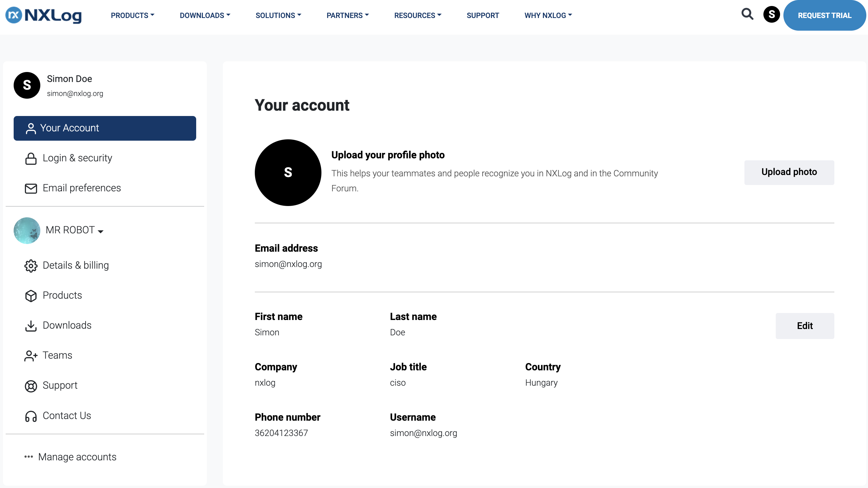Click the MR ROBOT team avatar image

27,230
